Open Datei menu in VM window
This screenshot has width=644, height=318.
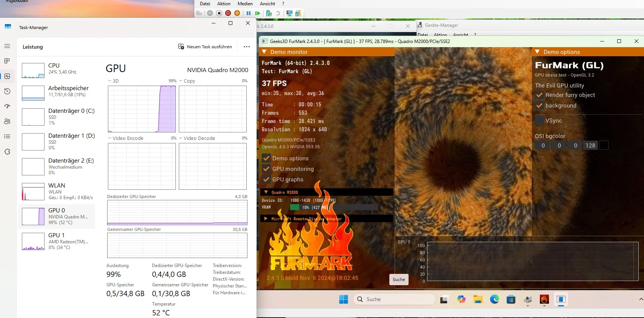(x=205, y=4)
